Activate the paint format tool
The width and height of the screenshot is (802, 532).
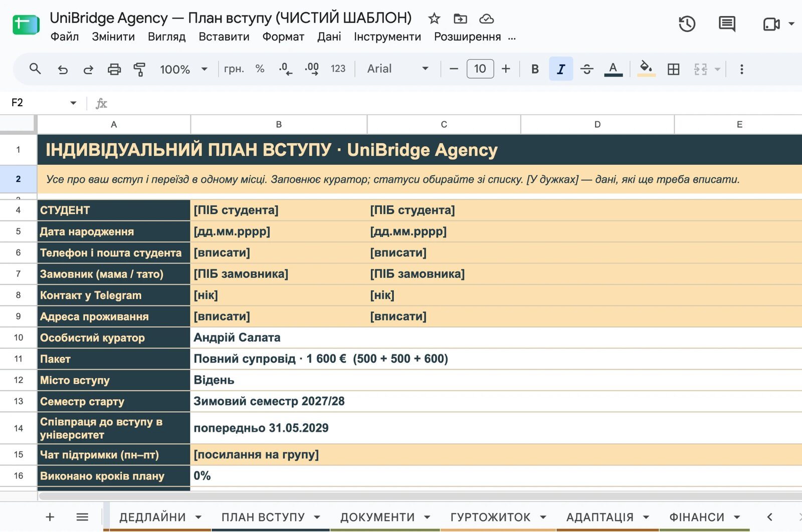[x=140, y=69]
